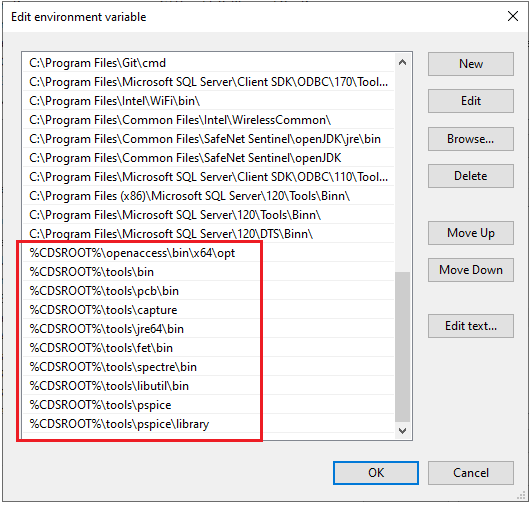Click the scrollbar down arrow
This screenshot has width=532, height=505.
point(402,431)
